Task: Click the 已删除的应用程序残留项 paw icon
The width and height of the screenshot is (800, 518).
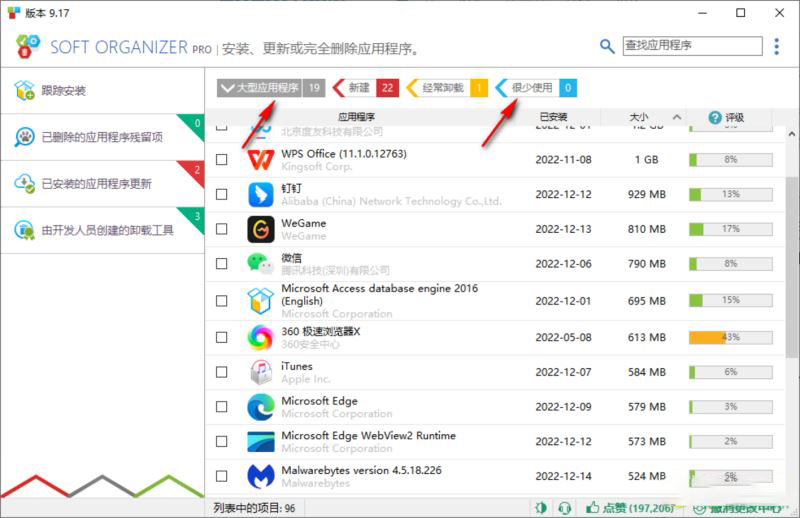Action: (x=24, y=137)
